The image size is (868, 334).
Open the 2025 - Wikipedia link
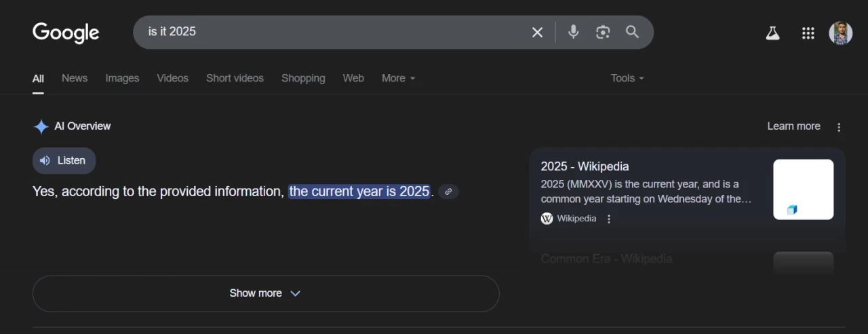click(585, 166)
